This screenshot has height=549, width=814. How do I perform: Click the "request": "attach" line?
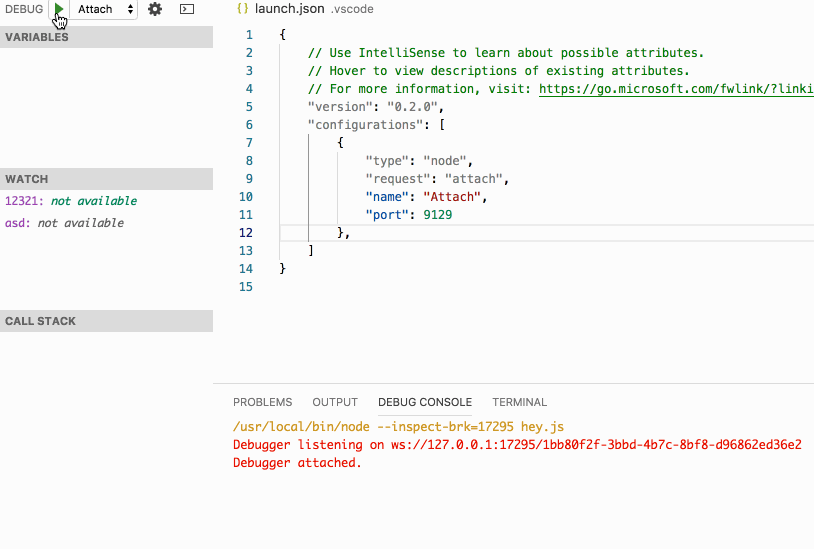(x=437, y=179)
